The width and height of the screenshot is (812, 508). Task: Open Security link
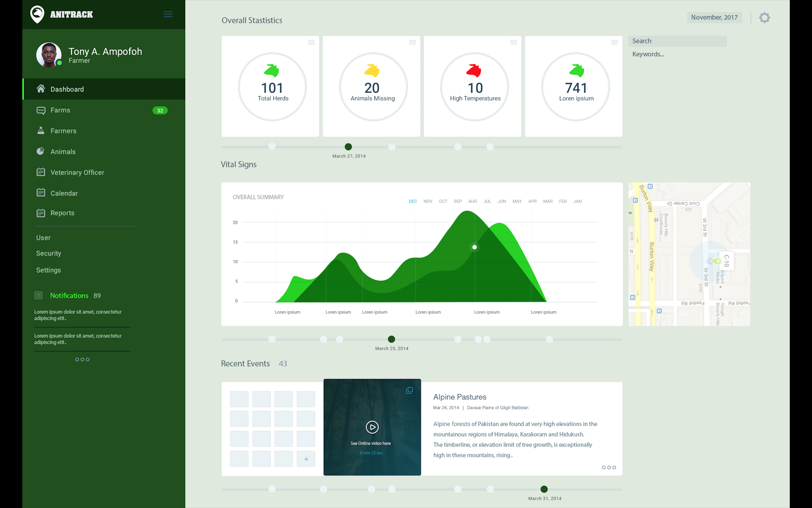tap(49, 253)
